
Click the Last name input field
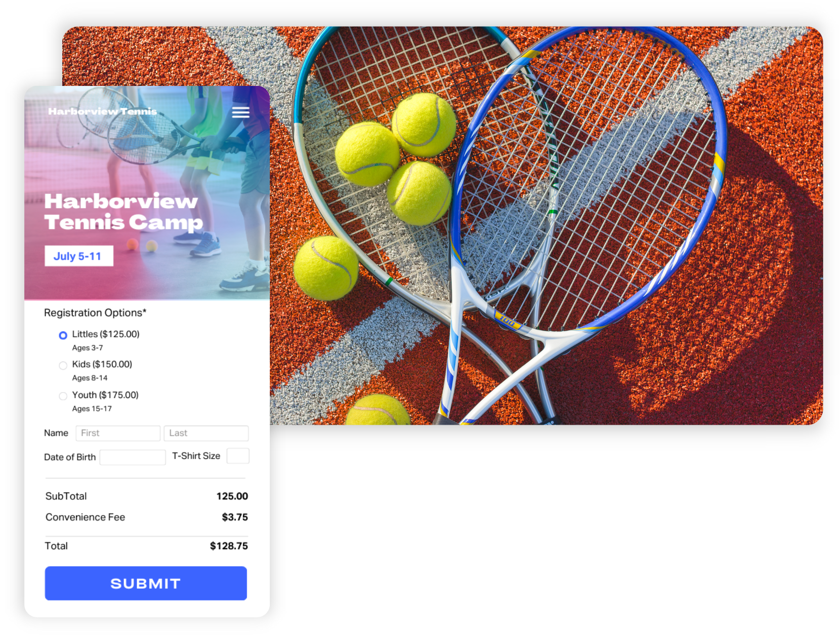pyautogui.click(x=206, y=433)
